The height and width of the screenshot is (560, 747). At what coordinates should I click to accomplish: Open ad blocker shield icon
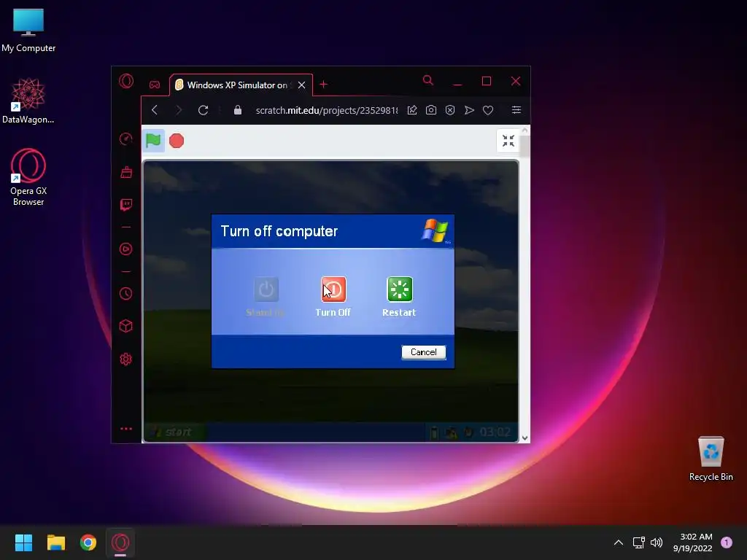449,110
